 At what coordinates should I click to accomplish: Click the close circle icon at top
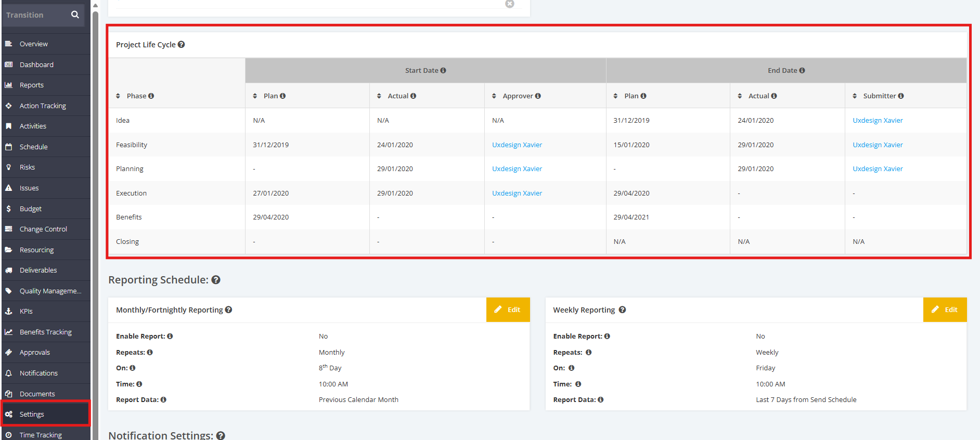(510, 4)
